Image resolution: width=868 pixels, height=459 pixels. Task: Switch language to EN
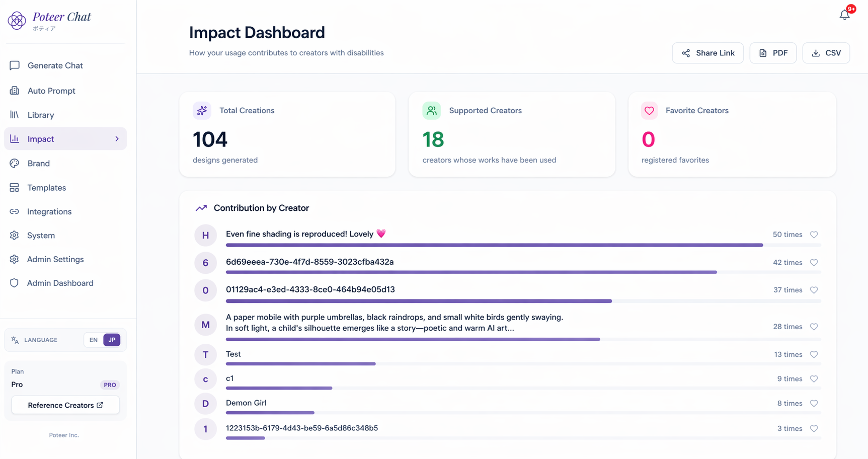click(94, 340)
